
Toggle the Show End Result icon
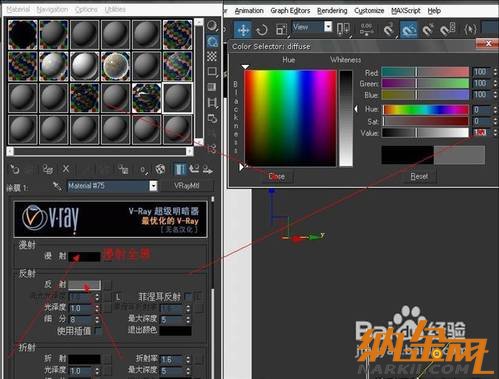[x=180, y=169]
